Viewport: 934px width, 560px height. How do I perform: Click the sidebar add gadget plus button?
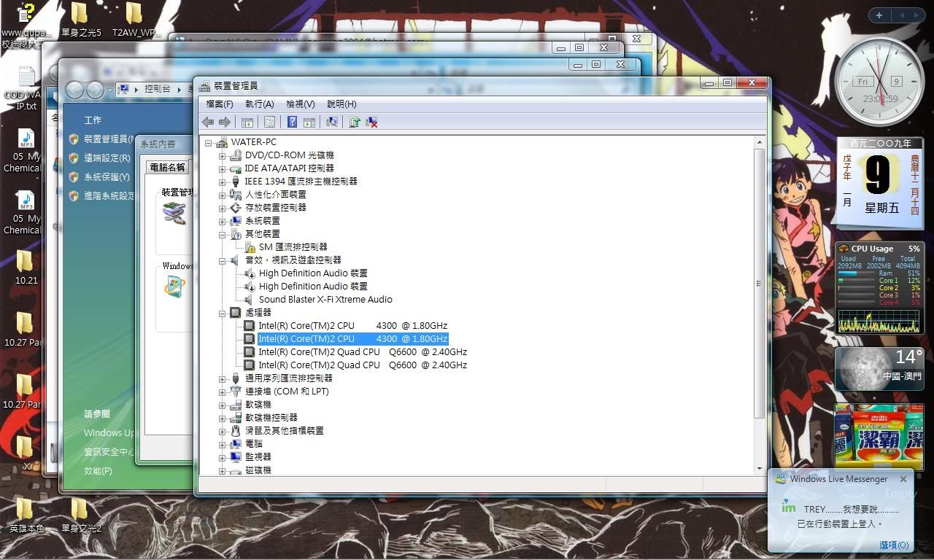879,15
